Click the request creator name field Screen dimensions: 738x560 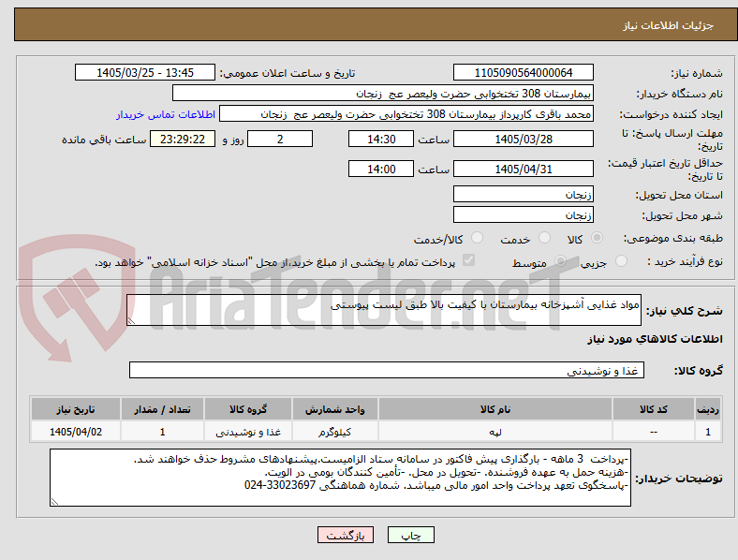pos(406,114)
